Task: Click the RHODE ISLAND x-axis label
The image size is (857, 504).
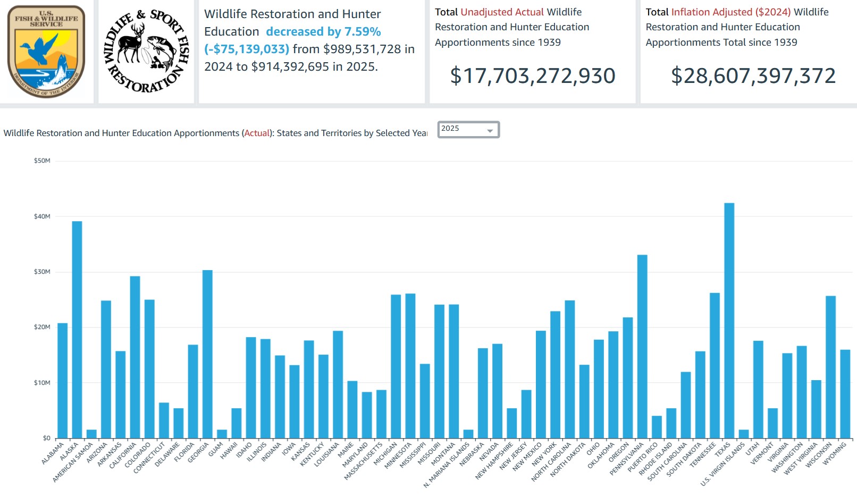Action: (656, 458)
